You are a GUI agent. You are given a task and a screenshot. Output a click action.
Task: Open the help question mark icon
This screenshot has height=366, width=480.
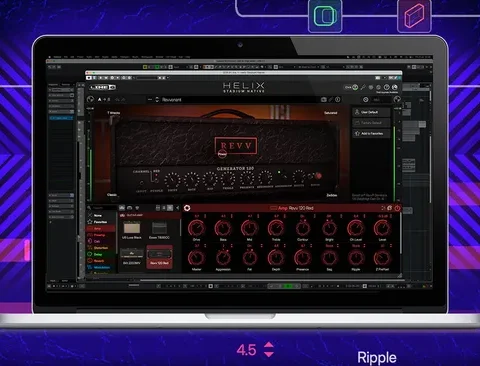tap(387, 87)
